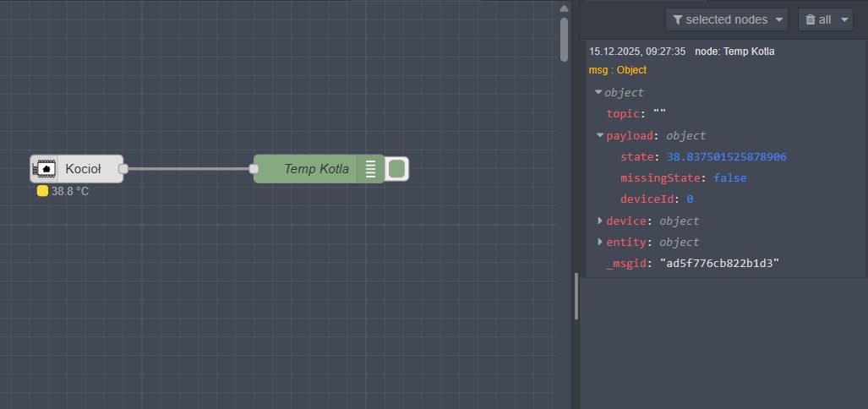The width and height of the screenshot is (868, 409).
Task: Select the wire between Kocioł and Temp Kotla
Action: pos(188,169)
